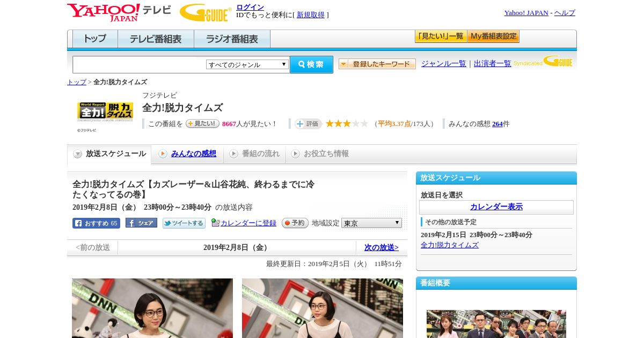Open My番組表設定
This screenshot has height=338, width=644.
(x=493, y=36)
